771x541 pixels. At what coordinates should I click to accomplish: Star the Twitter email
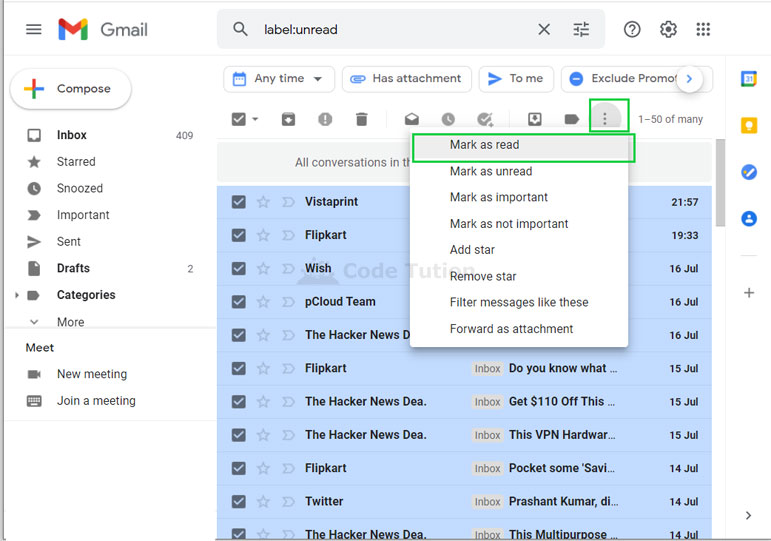point(264,502)
